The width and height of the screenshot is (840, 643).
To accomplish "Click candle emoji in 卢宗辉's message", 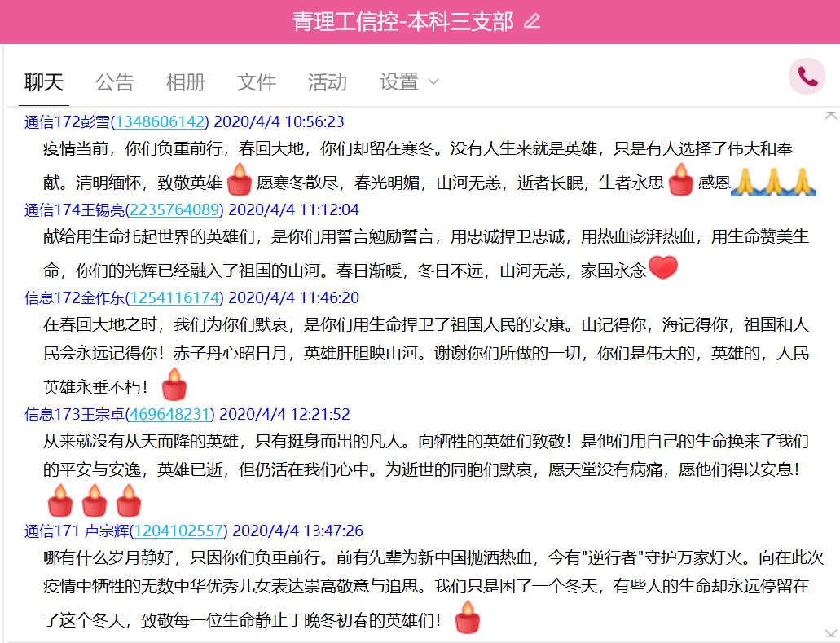I will pos(467,618).
